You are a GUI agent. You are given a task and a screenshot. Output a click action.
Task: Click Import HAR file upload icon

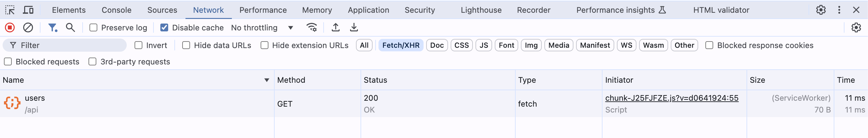click(x=335, y=28)
